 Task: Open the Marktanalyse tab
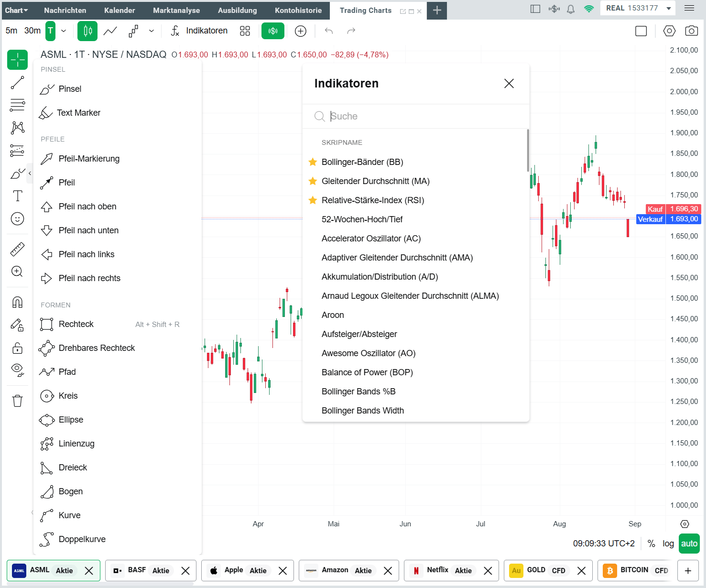(x=176, y=10)
